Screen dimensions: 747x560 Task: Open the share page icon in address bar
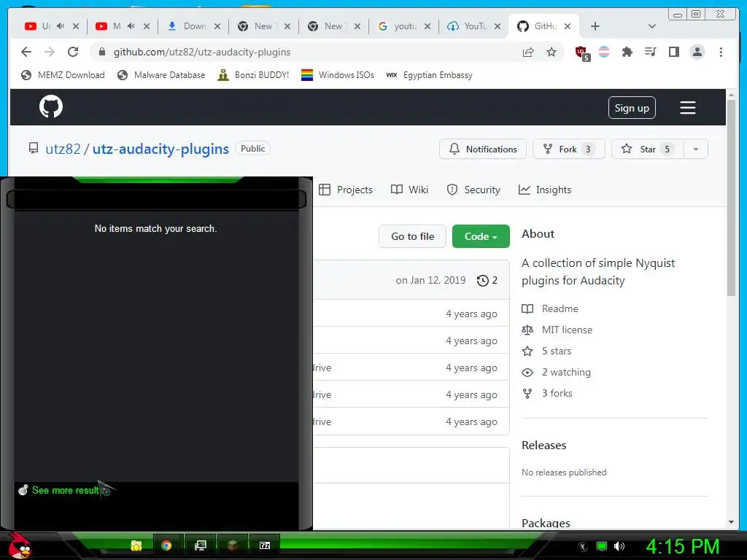pyautogui.click(x=528, y=52)
